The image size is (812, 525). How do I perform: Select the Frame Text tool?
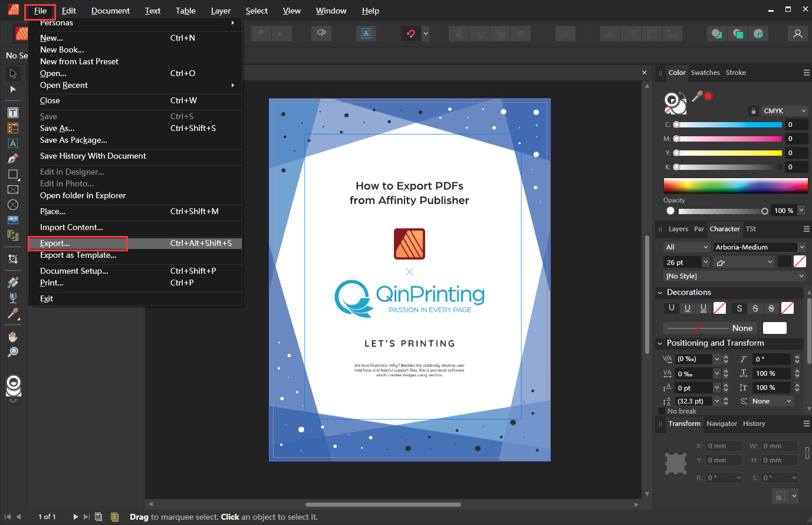coord(13,113)
